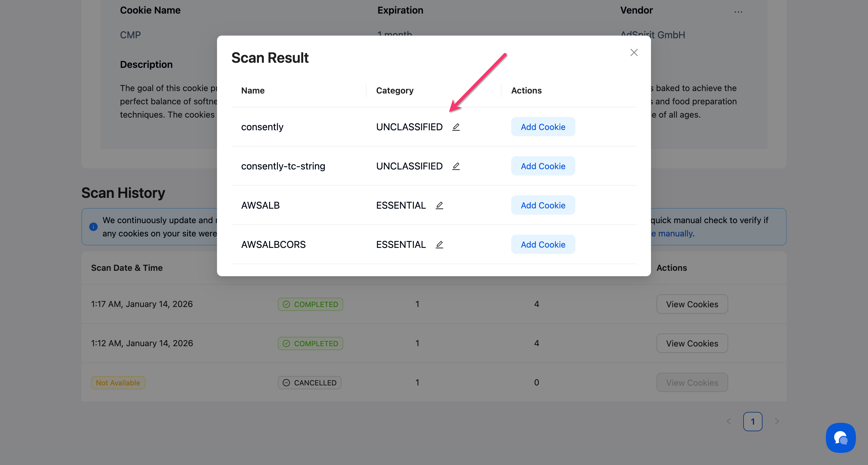Image resolution: width=868 pixels, height=465 pixels.
Task: Go to the next pagination page
Action: [x=777, y=421]
